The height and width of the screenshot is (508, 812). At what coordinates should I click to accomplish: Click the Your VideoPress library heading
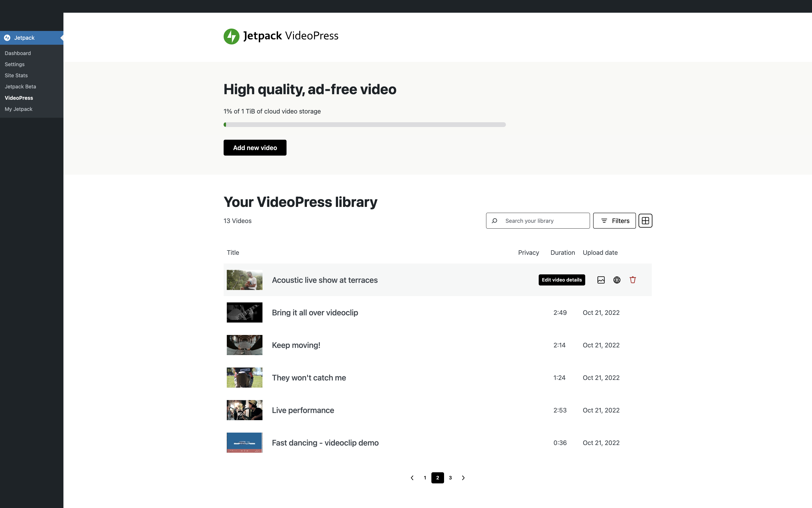pos(300,202)
